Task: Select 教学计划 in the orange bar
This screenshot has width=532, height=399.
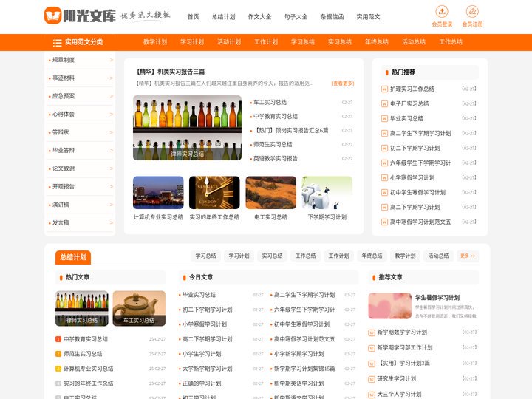Action: (x=155, y=42)
